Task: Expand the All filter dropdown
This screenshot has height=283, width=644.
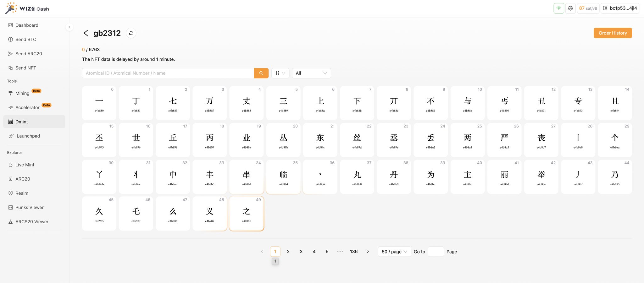Action: point(311,73)
